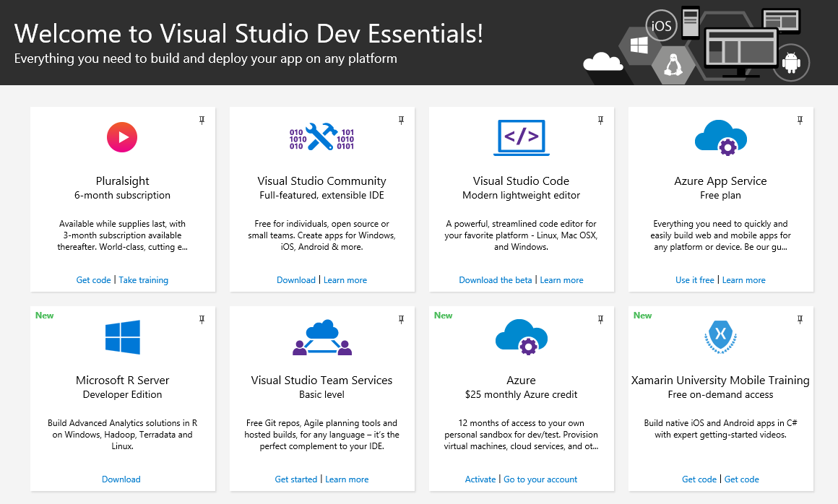Image resolution: width=838 pixels, height=504 pixels.
Task: Click Get started for Team Services
Action: [296, 479]
